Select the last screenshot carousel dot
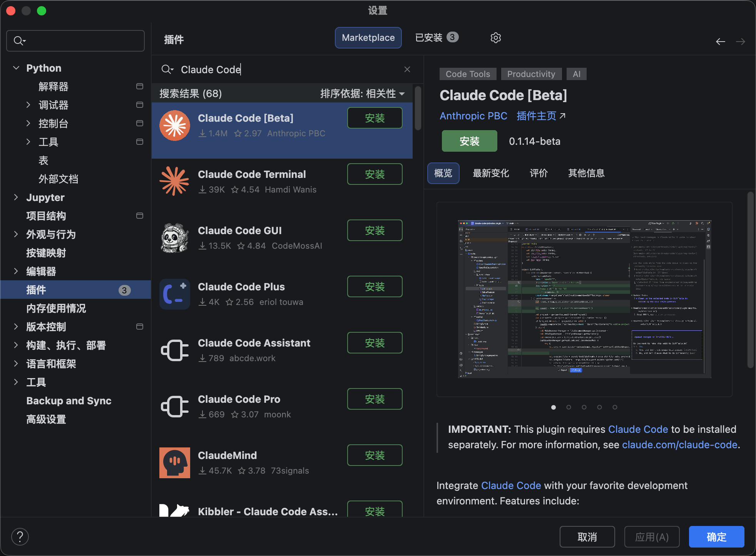Screen dimensions: 756x556 (615, 407)
